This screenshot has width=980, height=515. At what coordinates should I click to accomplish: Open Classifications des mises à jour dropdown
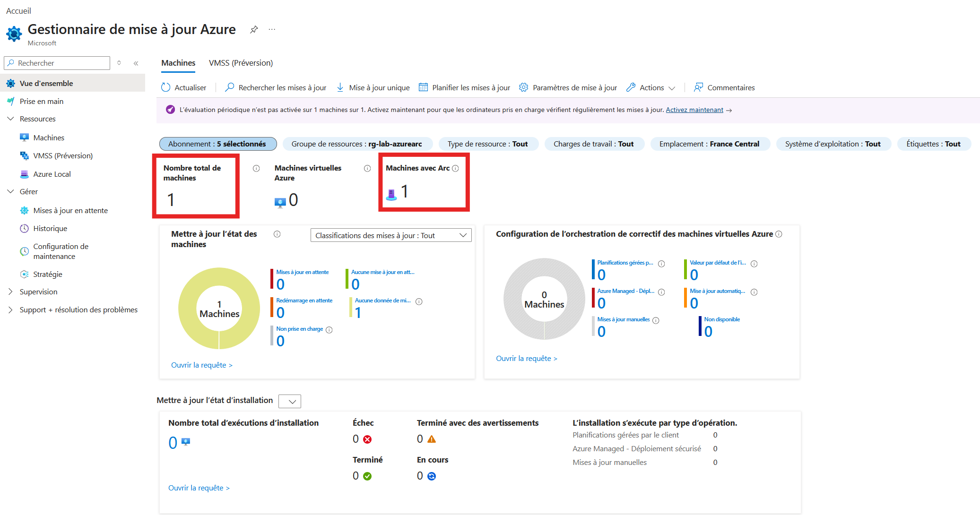pyautogui.click(x=391, y=235)
